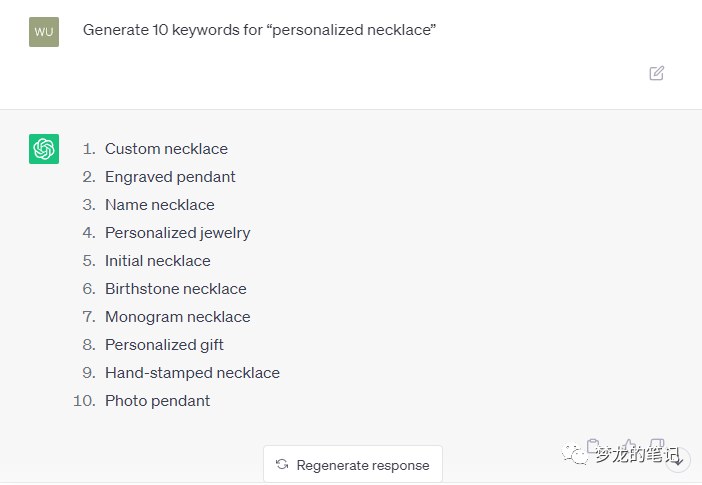The image size is (702, 485).
Task: Click the "Personalized jewelry" list item
Action: (178, 233)
